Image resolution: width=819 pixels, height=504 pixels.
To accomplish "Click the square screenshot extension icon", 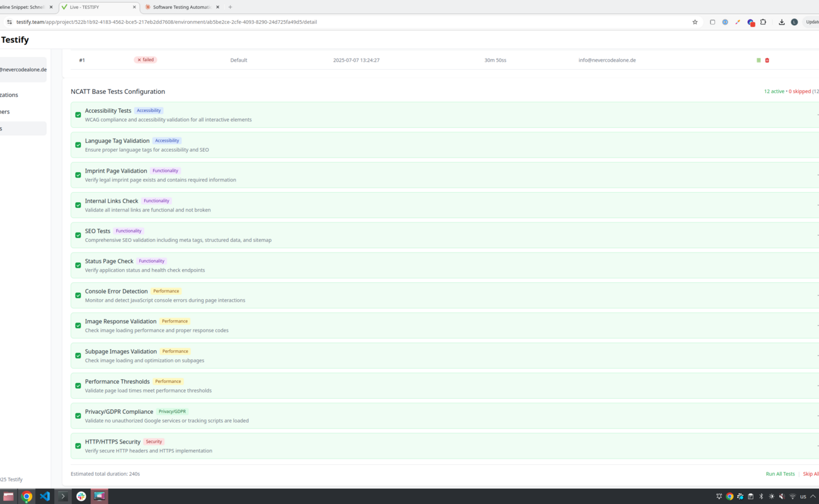I will pos(713,22).
